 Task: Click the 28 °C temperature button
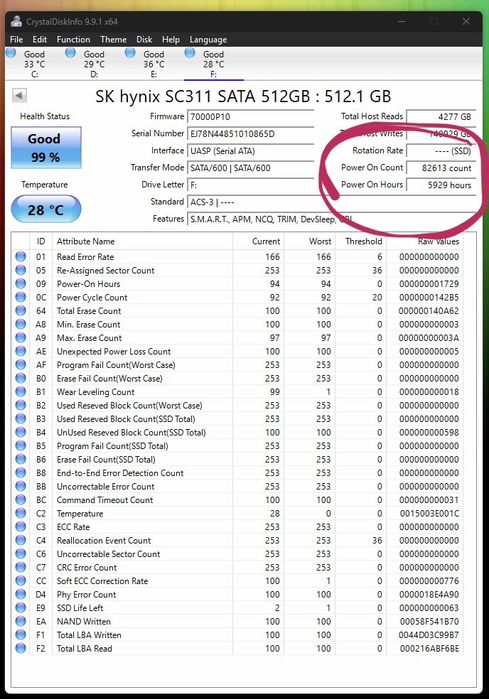pyautogui.click(x=46, y=209)
